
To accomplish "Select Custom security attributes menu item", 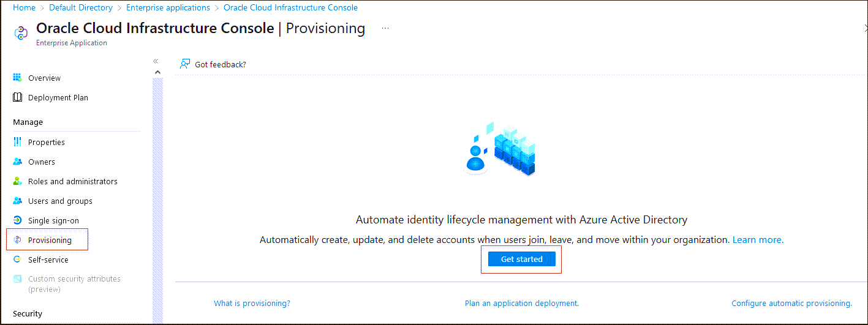I will pos(74,284).
